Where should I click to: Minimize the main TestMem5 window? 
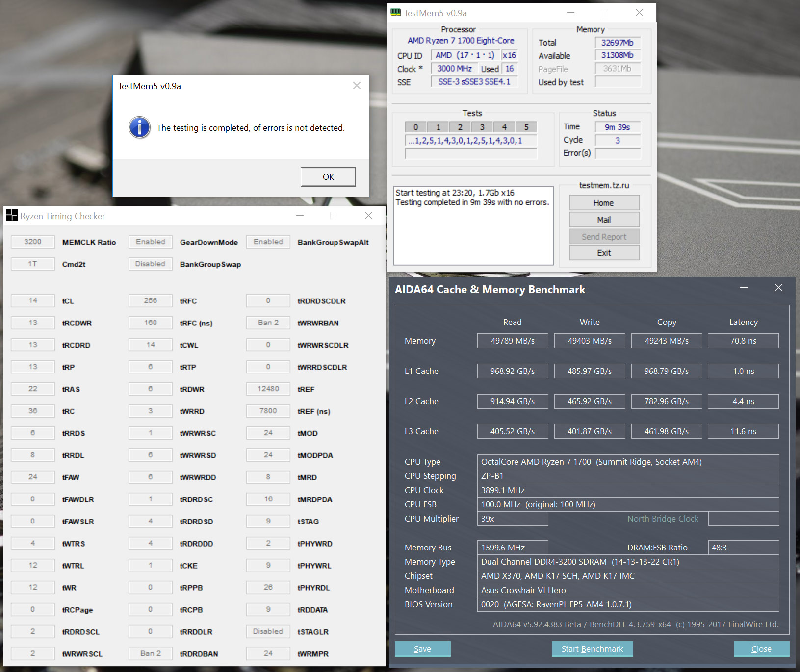pyautogui.click(x=570, y=13)
